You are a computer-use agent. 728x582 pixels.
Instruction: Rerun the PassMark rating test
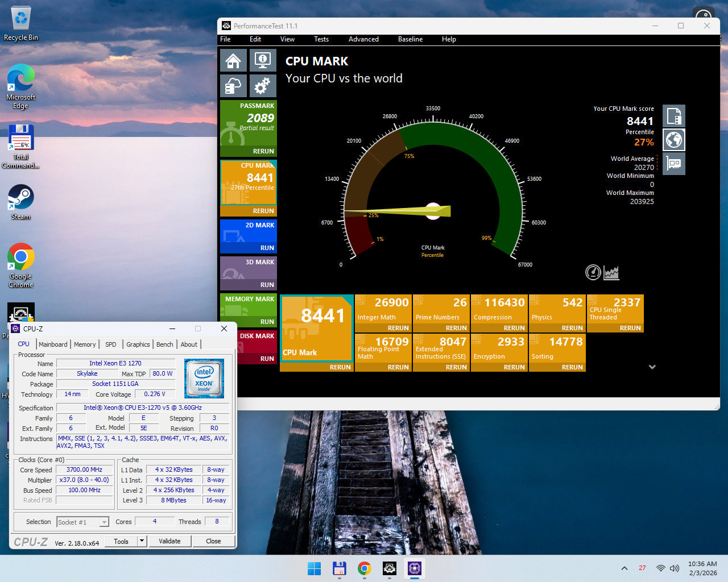[263, 151]
